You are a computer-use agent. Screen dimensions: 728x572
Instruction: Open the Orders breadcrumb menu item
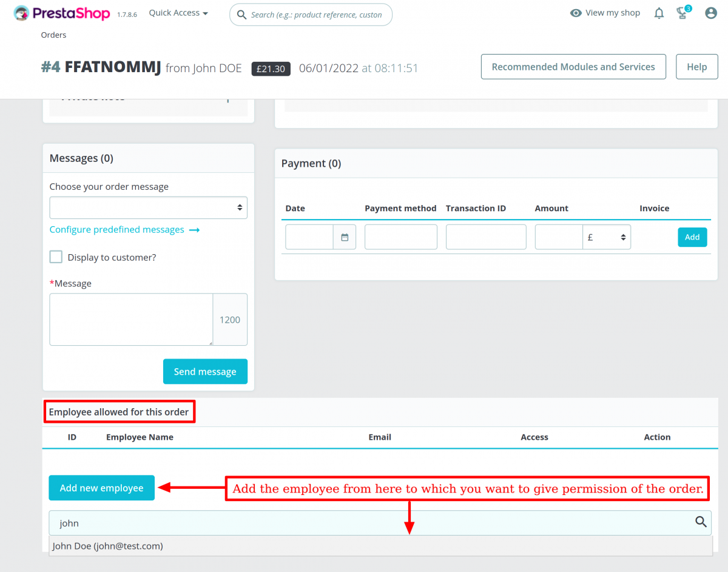(53, 35)
